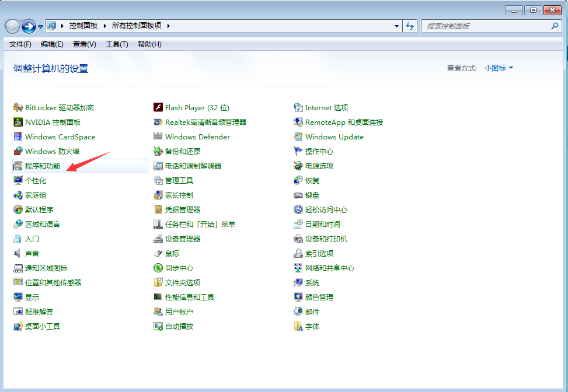Open the 桌面小工具 link
This screenshot has width=568, height=392.
point(43,326)
